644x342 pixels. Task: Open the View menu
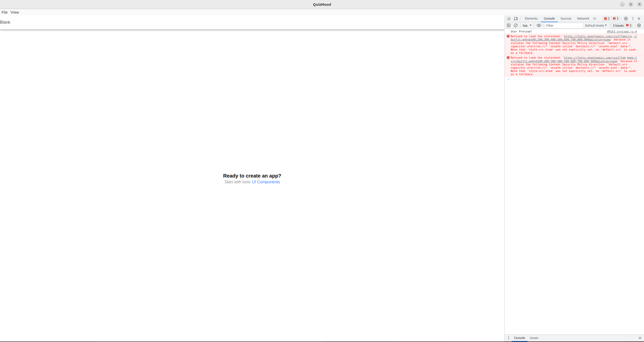pyautogui.click(x=15, y=12)
